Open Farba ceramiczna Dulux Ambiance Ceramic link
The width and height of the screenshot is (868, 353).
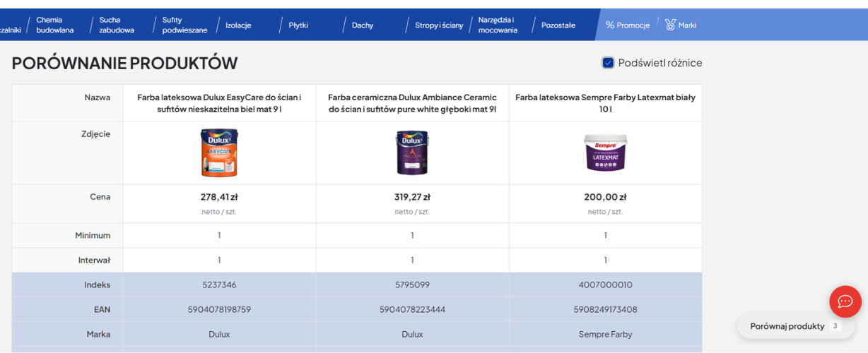(412, 103)
